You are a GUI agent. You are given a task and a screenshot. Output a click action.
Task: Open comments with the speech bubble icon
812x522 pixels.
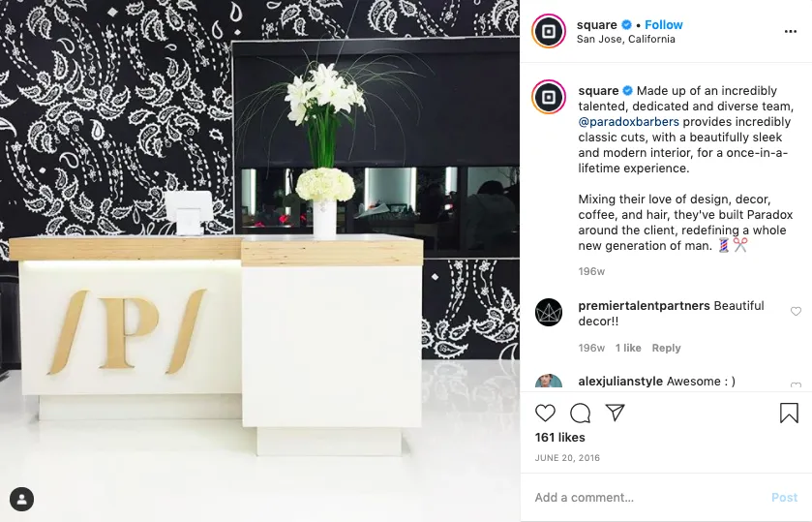click(x=580, y=414)
